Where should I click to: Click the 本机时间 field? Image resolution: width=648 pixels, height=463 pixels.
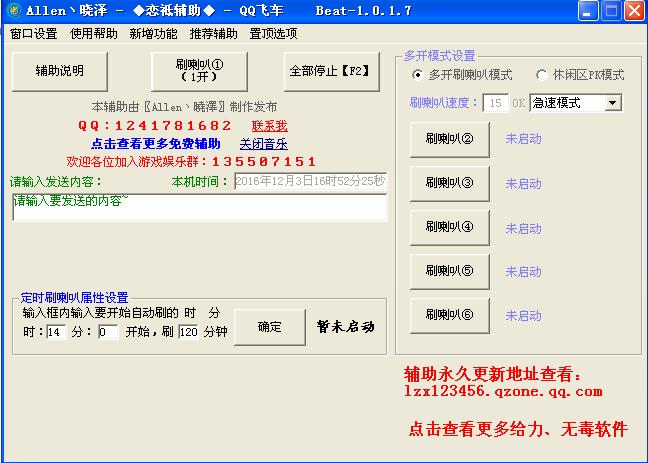(x=310, y=181)
